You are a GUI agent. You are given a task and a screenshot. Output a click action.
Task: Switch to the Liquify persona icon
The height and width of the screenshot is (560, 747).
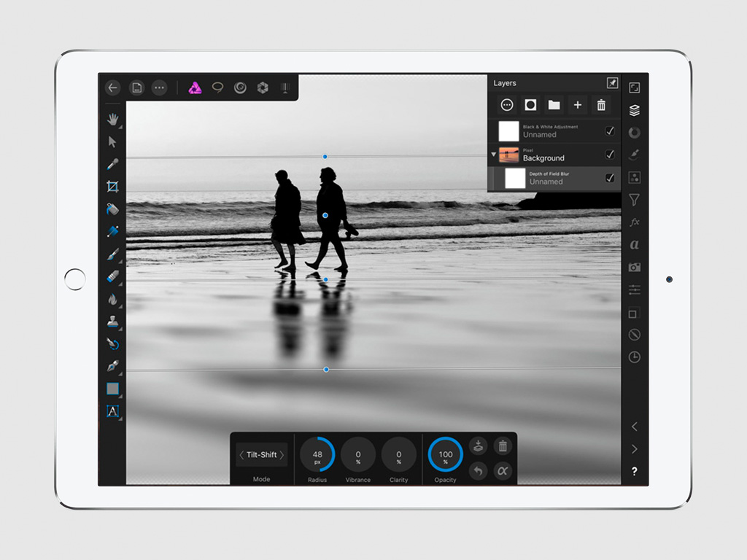tap(240, 87)
